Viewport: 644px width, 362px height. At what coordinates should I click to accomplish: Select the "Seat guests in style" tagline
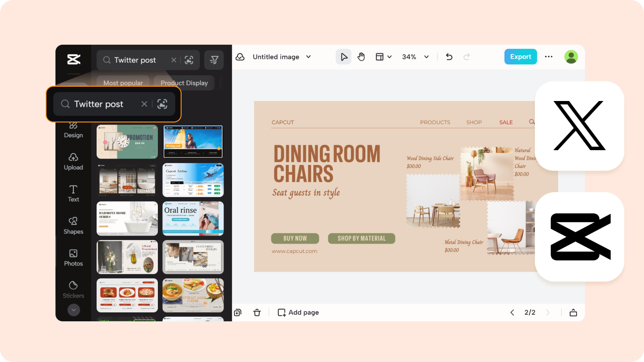(306, 193)
